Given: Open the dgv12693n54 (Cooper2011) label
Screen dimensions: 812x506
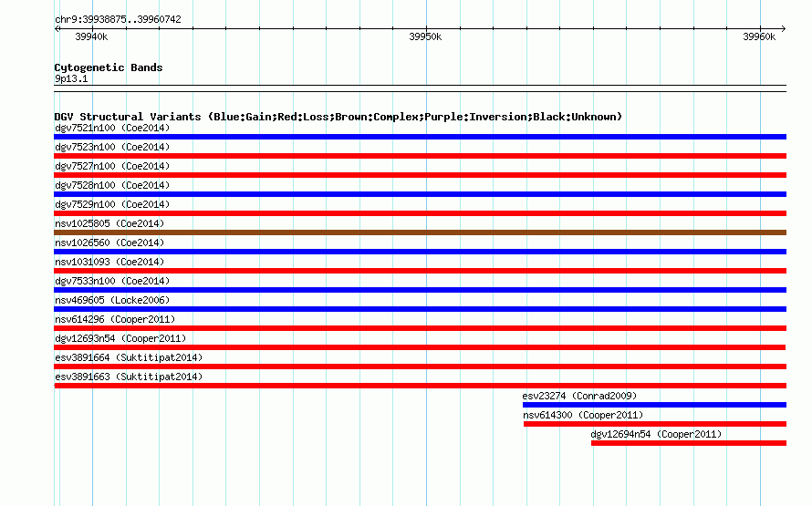Looking at the screenshot, I should (120, 338).
